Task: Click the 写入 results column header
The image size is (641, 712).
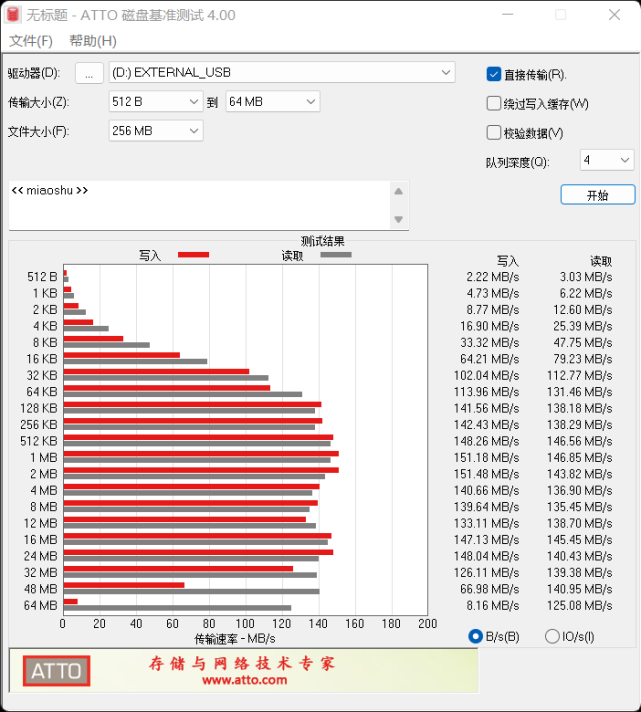Action: pos(508,261)
